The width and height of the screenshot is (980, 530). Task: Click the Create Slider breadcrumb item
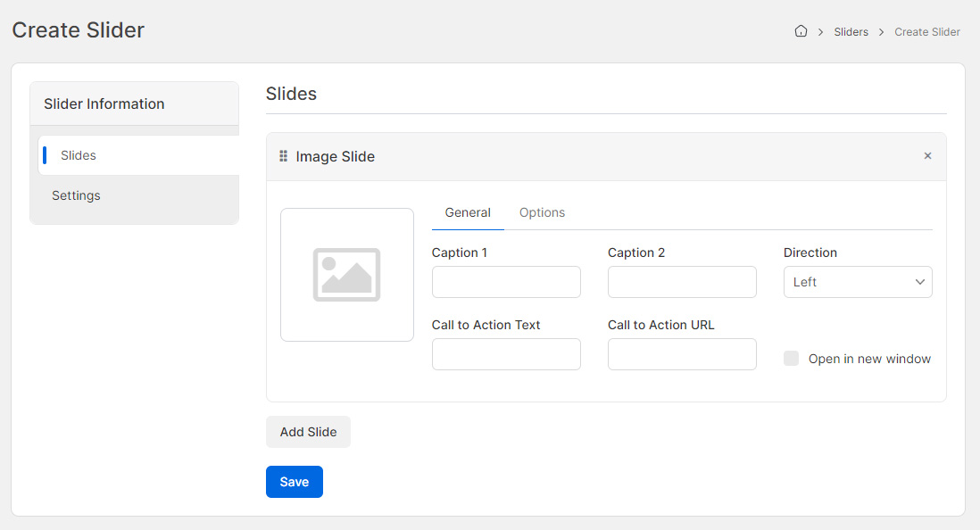tap(926, 32)
